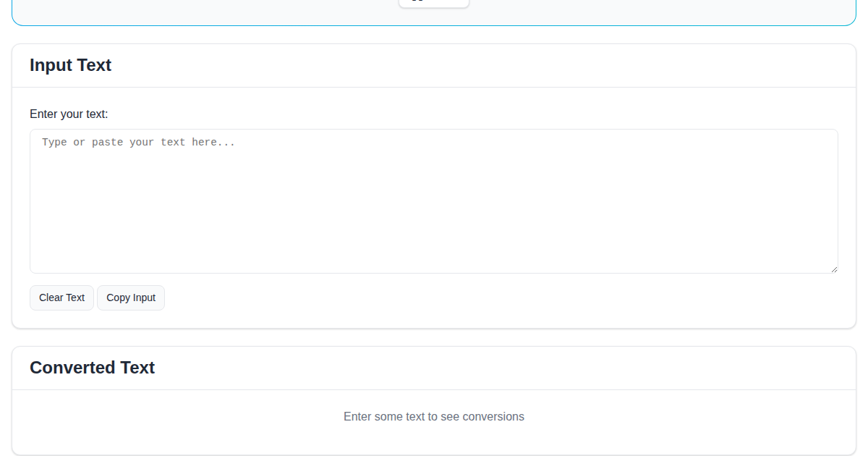Click the word 'conversions' in the empty-state message
868x456 pixels.
click(x=493, y=417)
